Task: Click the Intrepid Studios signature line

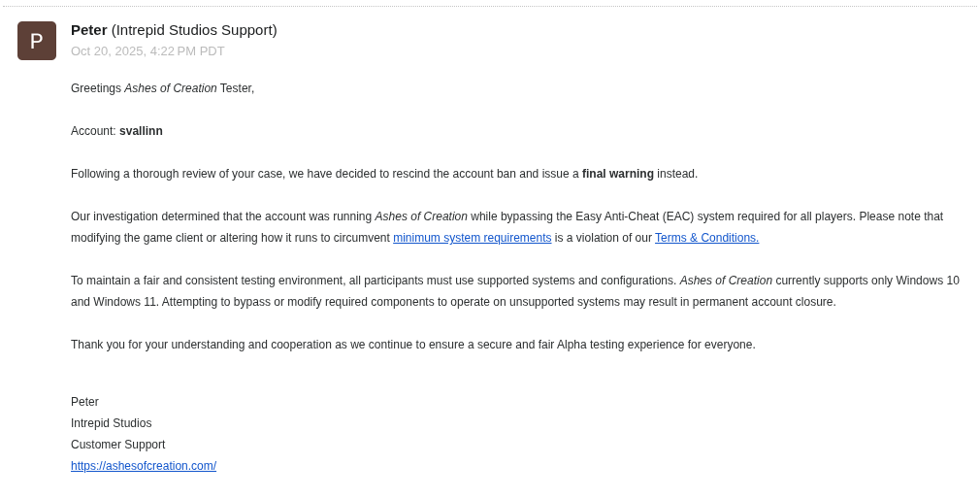Action: (112, 423)
